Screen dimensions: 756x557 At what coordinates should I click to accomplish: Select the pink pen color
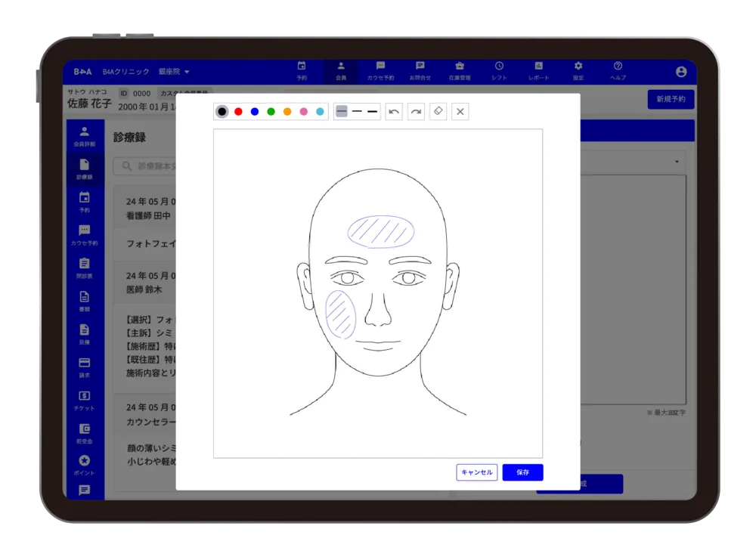coord(304,112)
